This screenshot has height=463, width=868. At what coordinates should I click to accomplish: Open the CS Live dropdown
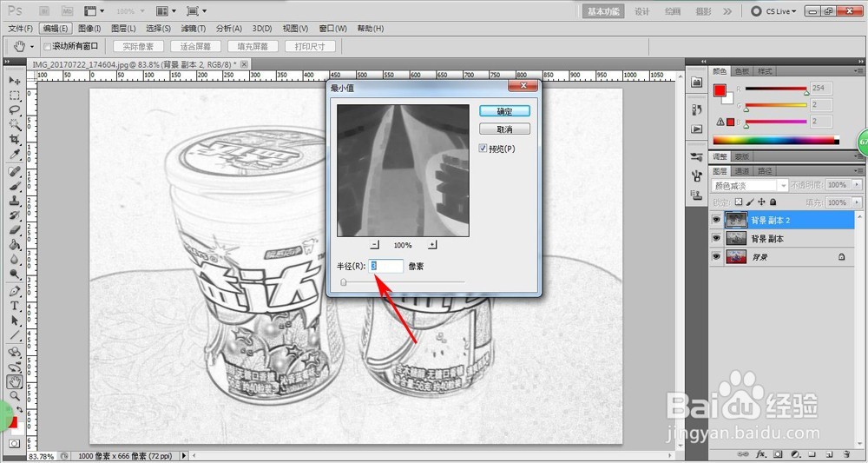pos(774,11)
